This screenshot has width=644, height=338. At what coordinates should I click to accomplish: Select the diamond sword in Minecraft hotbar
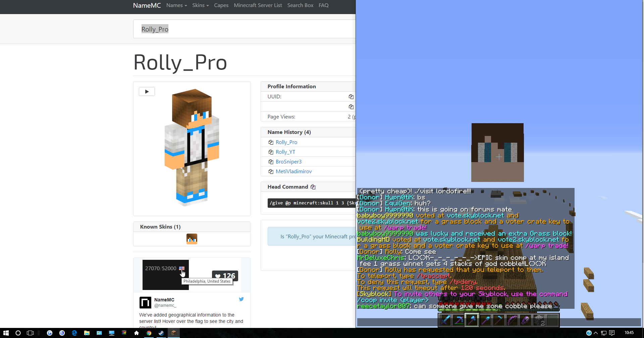tap(445, 320)
